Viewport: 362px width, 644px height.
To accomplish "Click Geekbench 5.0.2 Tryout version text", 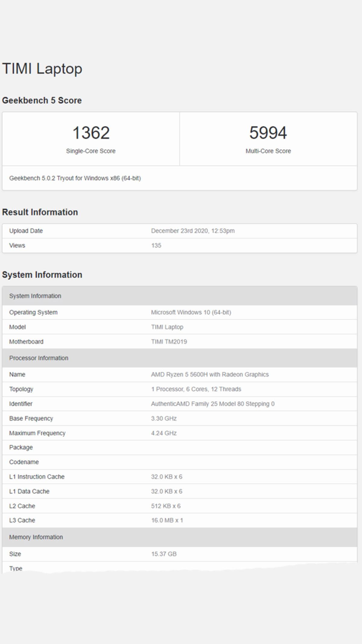I will point(75,178).
